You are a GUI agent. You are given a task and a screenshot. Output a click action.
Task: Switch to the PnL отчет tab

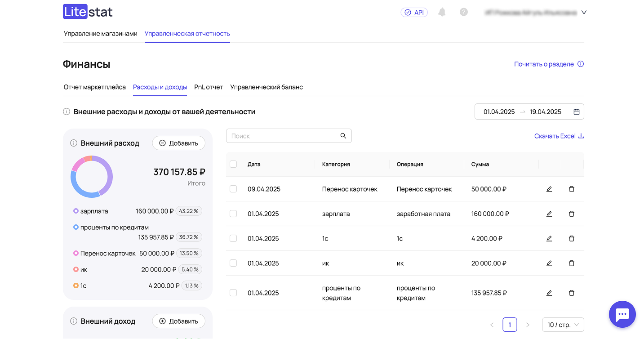pyautogui.click(x=209, y=87)
